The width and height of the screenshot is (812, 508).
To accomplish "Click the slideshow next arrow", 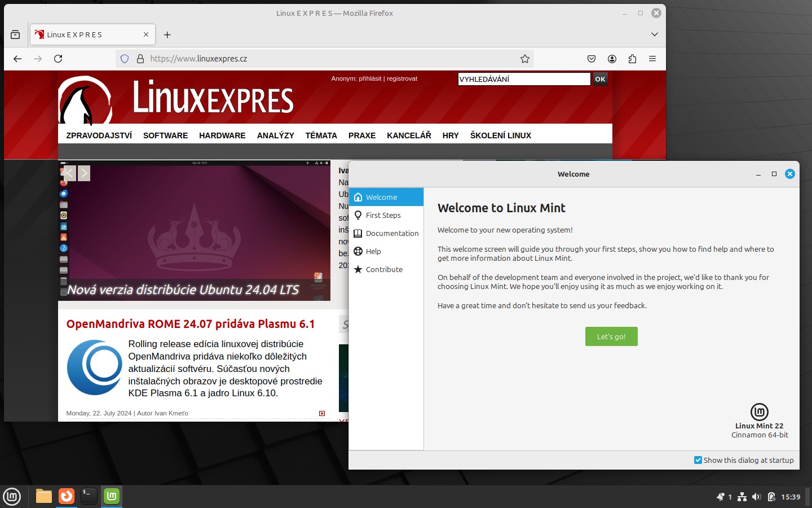I will point(84,173).
